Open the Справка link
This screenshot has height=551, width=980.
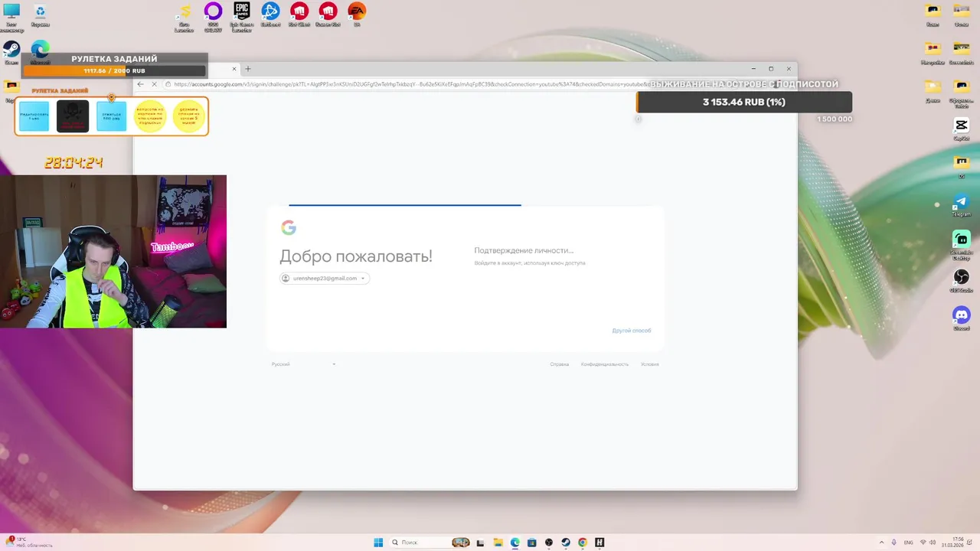coord(560,364)
